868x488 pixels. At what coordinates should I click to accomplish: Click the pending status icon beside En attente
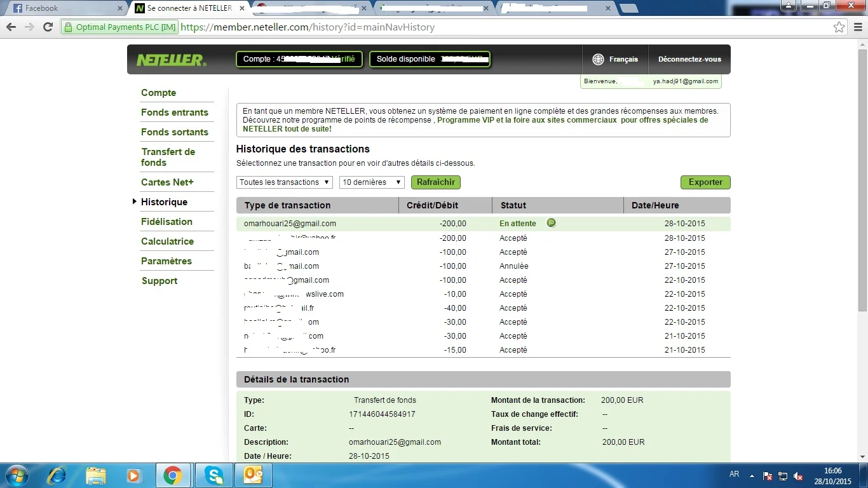pos(551,223)
